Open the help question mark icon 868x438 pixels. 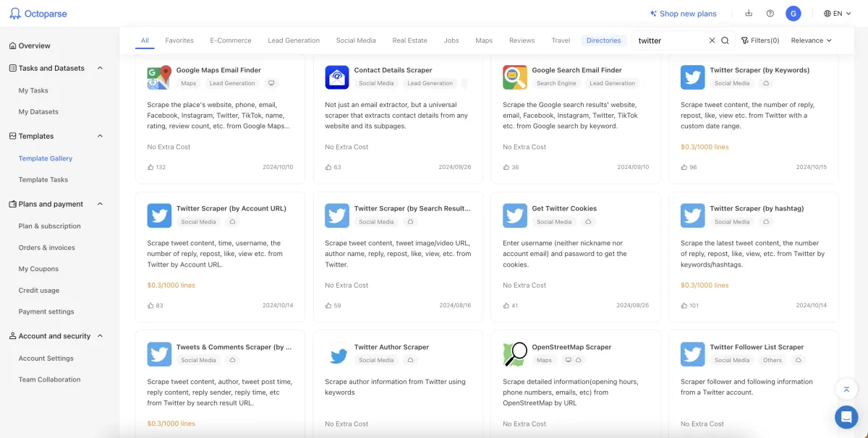(770, 13)
